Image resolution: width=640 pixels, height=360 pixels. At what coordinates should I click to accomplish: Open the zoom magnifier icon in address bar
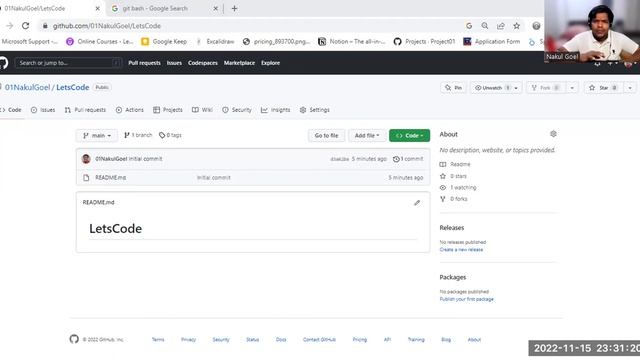484,26
